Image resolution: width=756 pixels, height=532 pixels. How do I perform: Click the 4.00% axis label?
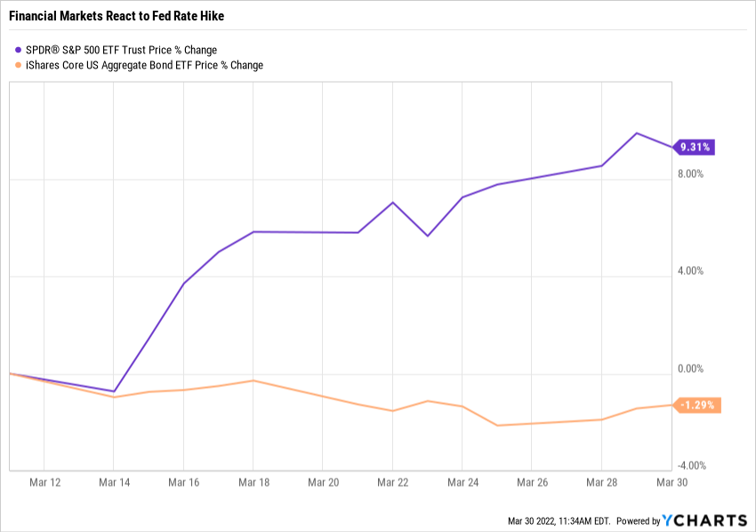point(690,271)
